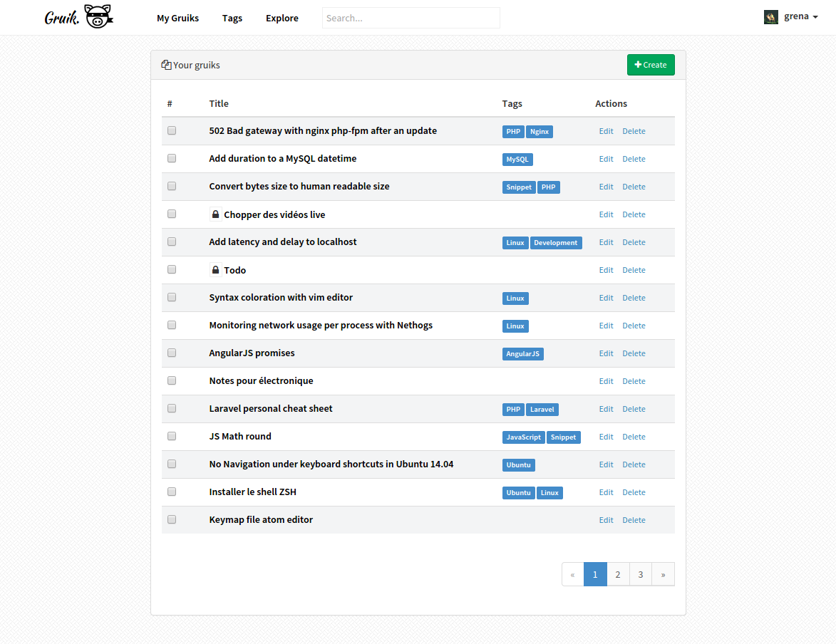This screenshot has width=836, height=644.
Task: Open the My Gruiks nav item
Action: (177, 18)
